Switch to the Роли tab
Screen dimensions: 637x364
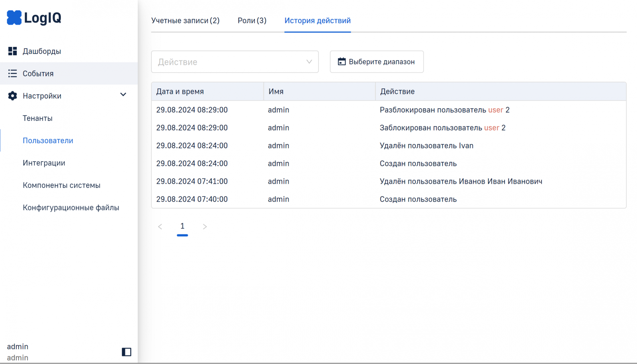coord(252,21)
